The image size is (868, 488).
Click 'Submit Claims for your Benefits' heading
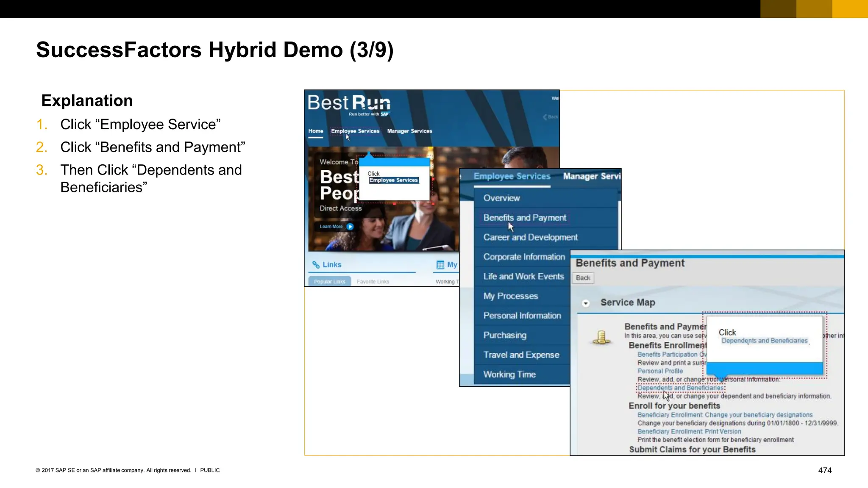pyautogui.click(x=692, y=449)
